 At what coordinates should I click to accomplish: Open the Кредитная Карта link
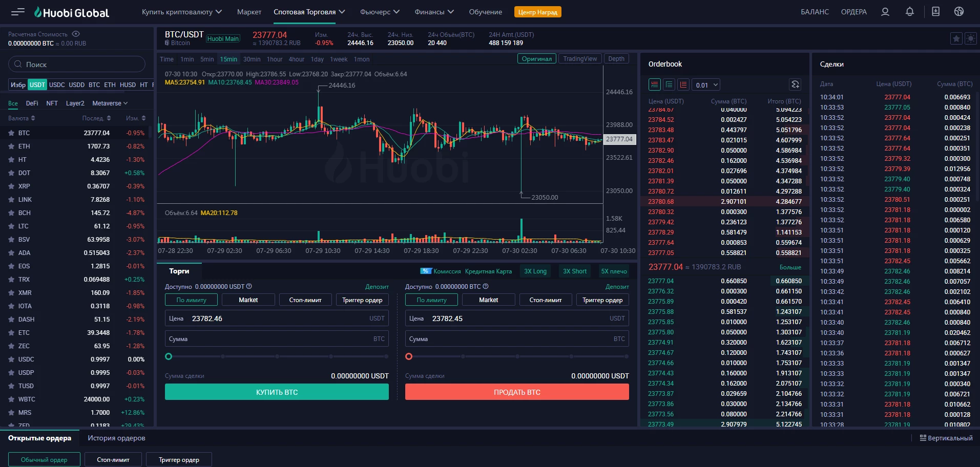488,271
